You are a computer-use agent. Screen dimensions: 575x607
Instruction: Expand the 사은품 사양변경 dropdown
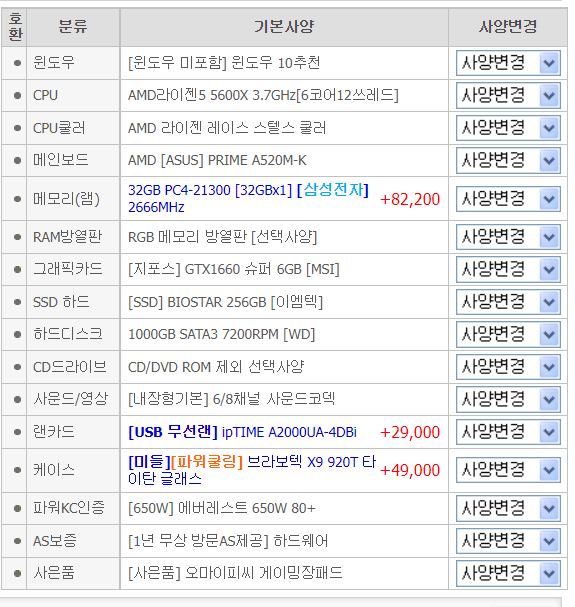(508, 573)
